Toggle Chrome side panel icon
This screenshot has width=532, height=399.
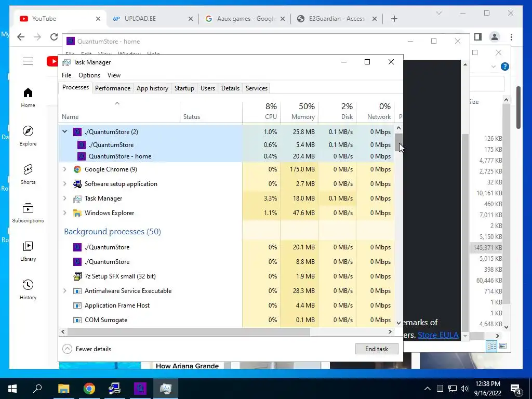click(478, 37)
